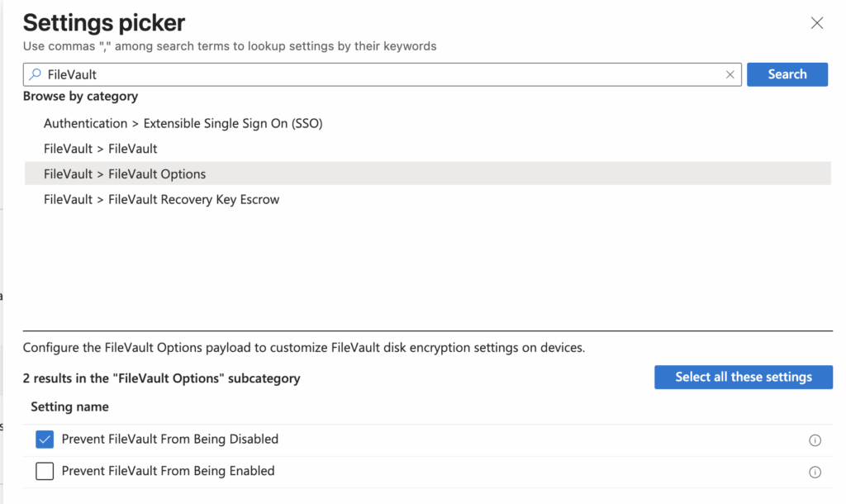Viewport: 846px width, 504px height.
Task: Uncheck Prevent FileVault From Being Disabled
Action: [x=44, y=439]
